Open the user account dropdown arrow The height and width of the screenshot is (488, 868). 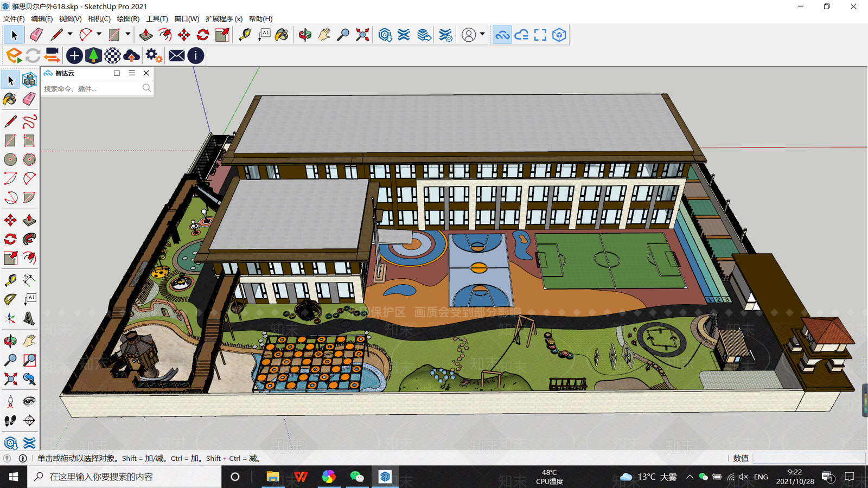tap(482, 34)
